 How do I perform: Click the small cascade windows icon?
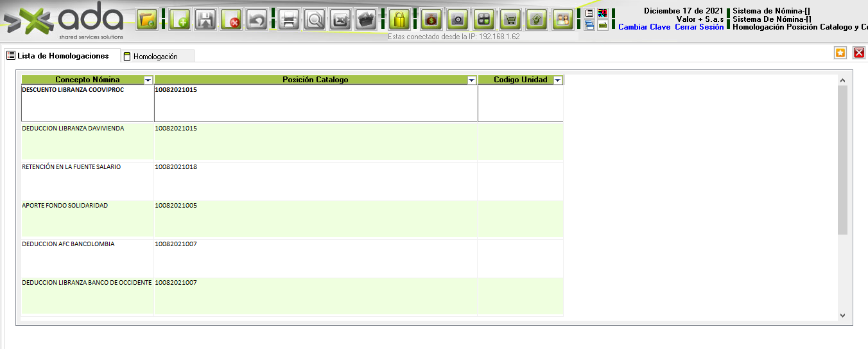point(589,26)
